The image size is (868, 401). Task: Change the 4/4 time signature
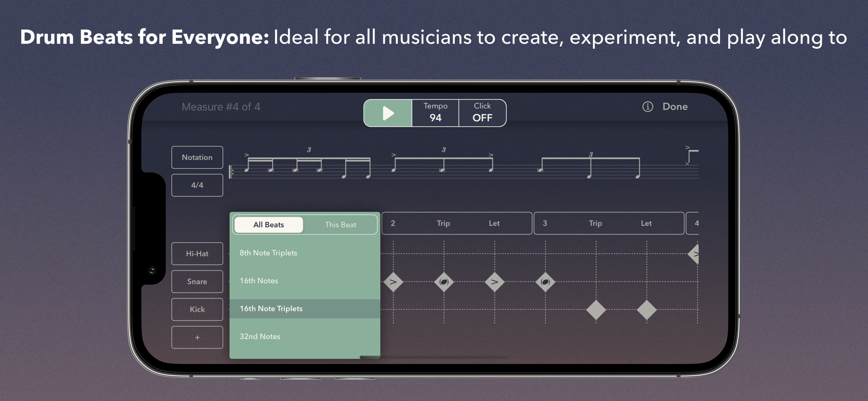pos(197,185)
